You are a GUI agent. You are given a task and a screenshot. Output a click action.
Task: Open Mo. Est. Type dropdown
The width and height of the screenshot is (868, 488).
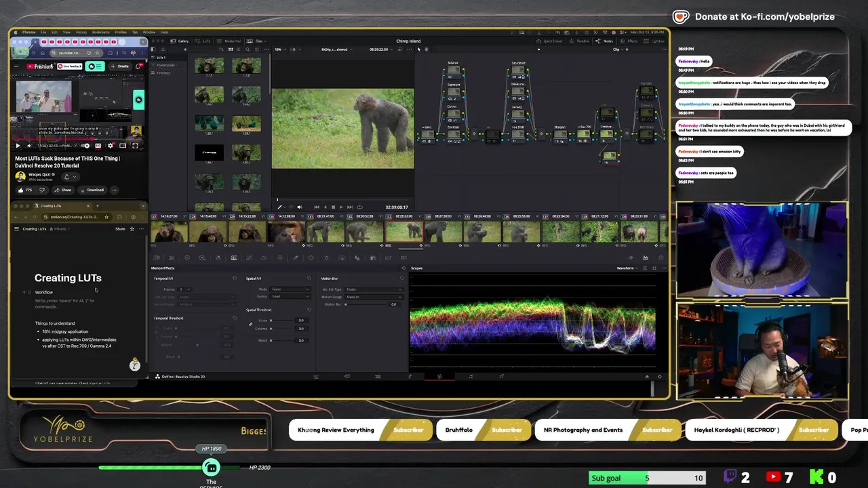coord(374,289)
